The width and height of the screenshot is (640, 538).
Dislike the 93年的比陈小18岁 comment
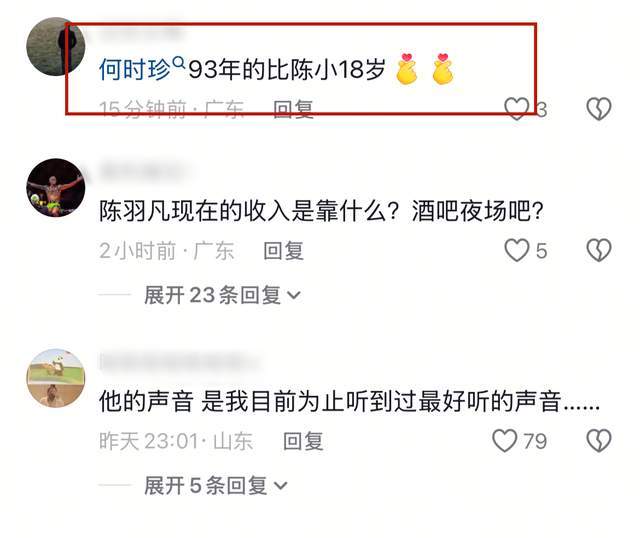coord(599,109)
